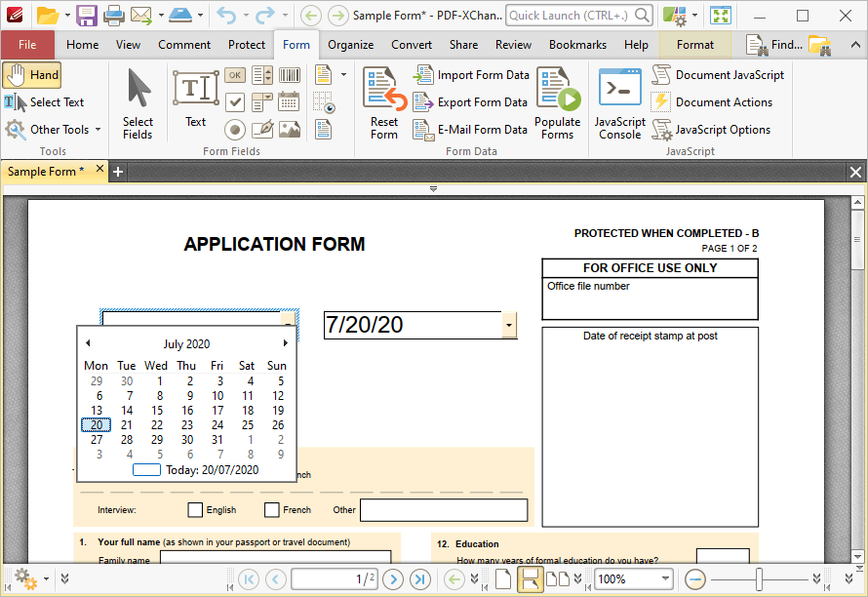The image size is (868, 597).
Task: Open the File menu
Action: tap(27, 45)
